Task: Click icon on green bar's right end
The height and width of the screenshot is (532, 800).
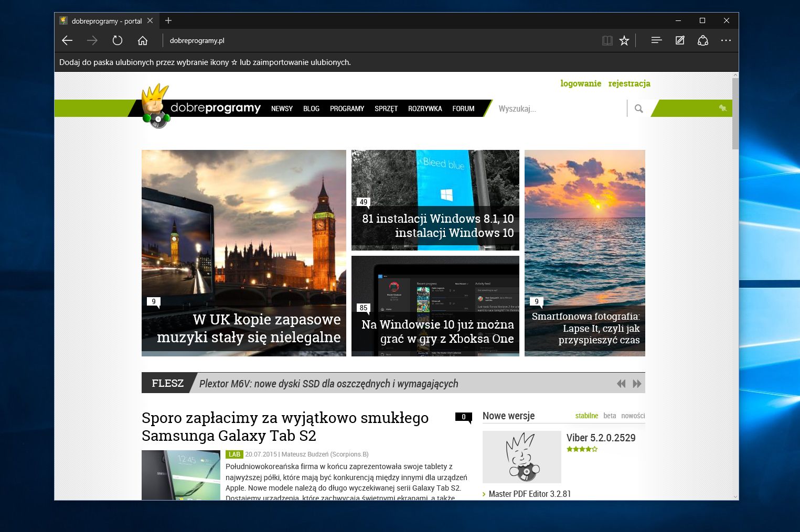Action: [723, 108]
